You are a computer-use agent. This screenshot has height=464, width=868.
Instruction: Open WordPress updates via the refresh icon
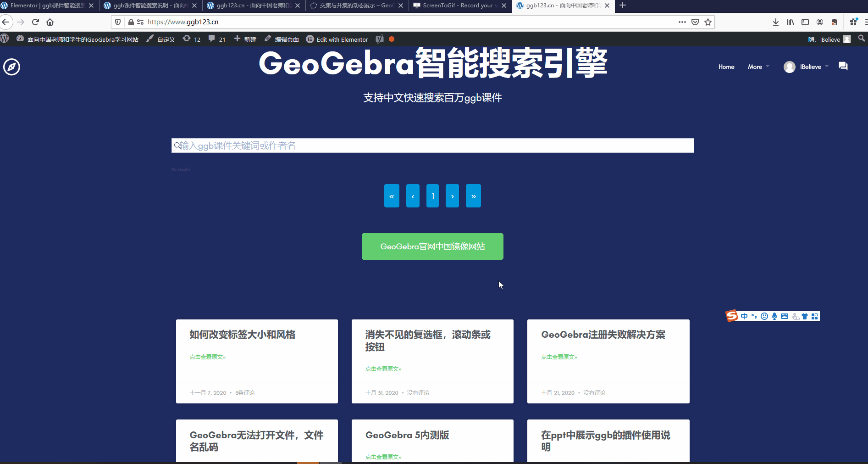187,39
